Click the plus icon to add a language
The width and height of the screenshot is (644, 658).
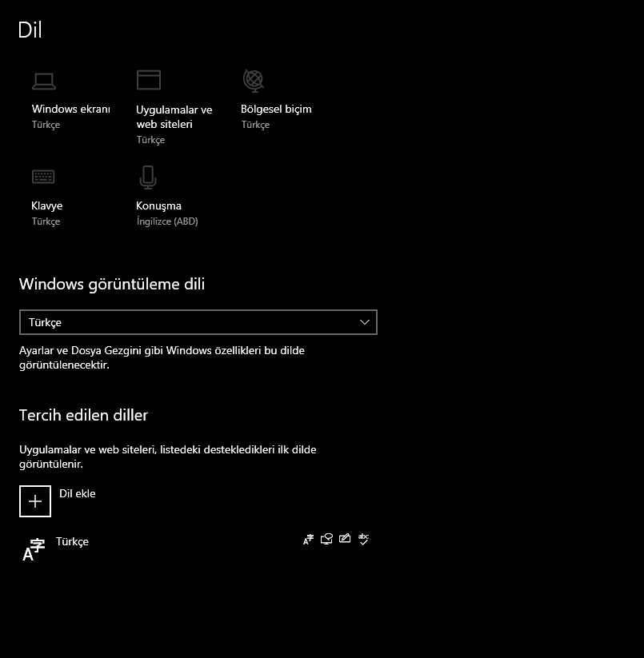pos(35,501)
